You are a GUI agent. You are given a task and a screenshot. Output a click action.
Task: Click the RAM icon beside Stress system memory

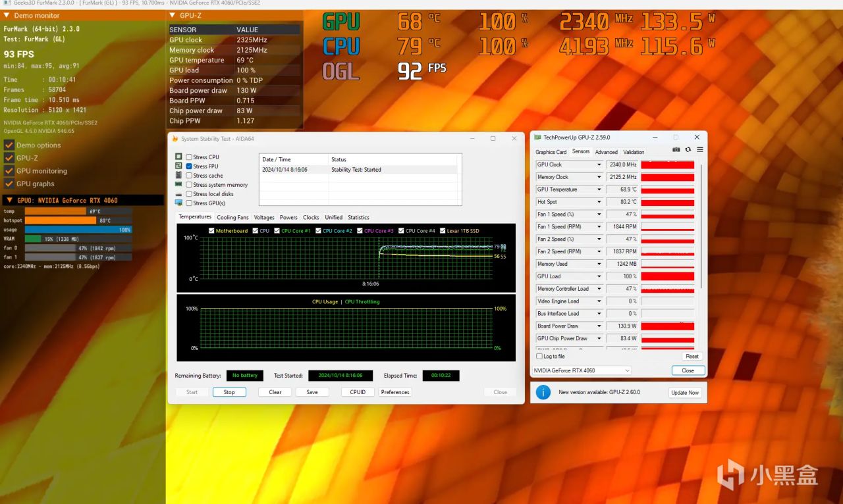point(179,185)
